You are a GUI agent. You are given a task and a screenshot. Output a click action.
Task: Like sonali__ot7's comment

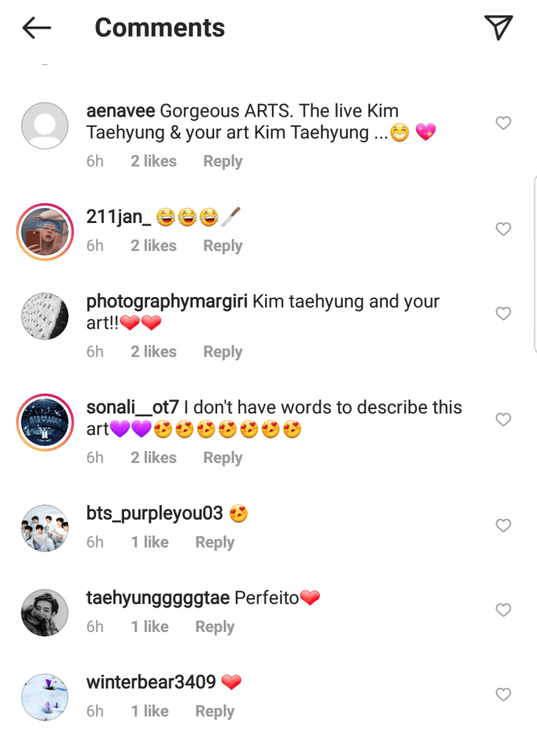503,419
